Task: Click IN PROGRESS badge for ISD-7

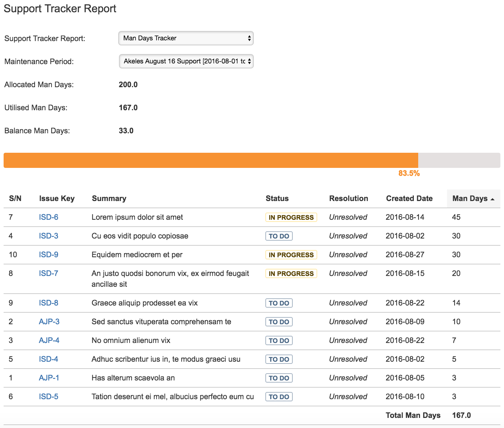Action: click(291, 273)
